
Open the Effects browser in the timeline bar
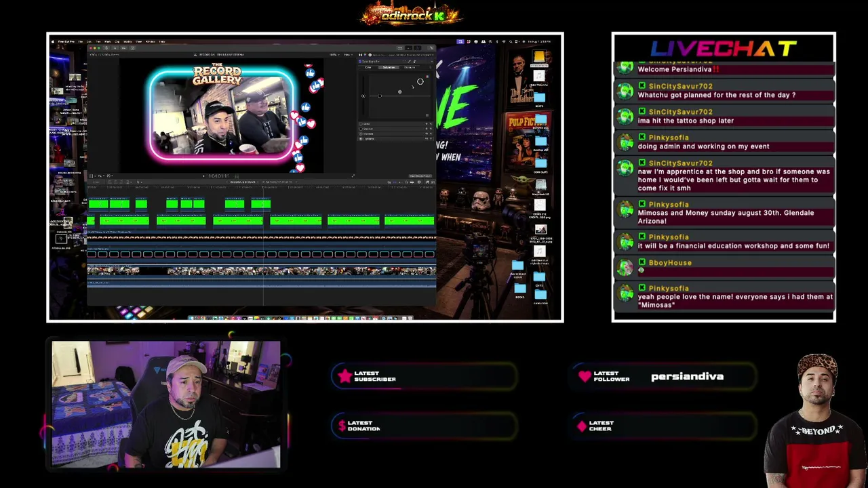tap(426, 182)
